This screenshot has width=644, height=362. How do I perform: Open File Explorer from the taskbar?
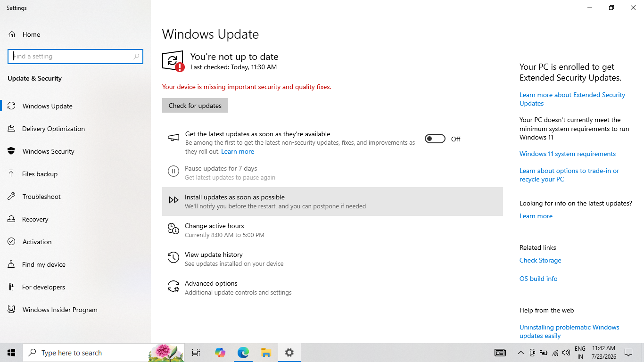click(266, 353)
